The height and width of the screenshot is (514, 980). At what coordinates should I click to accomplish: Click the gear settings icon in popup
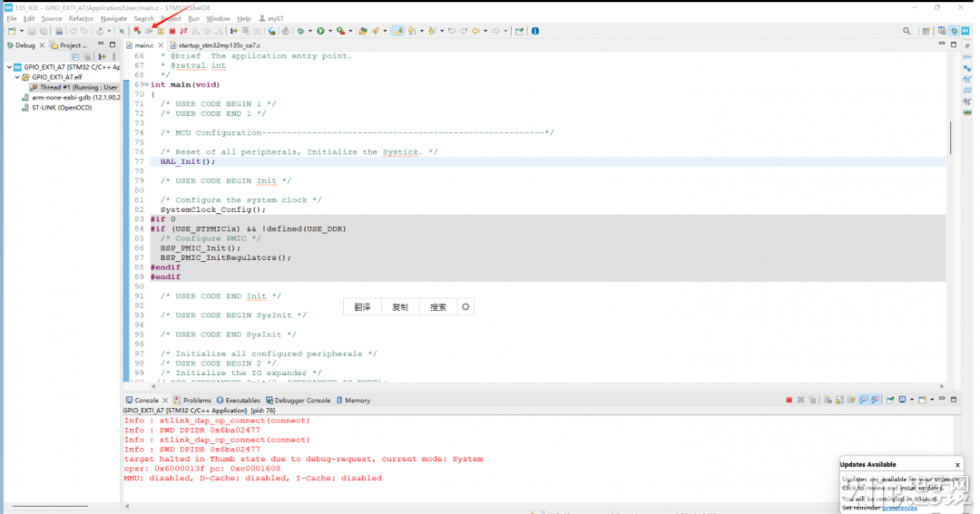(x=465, y=306)
